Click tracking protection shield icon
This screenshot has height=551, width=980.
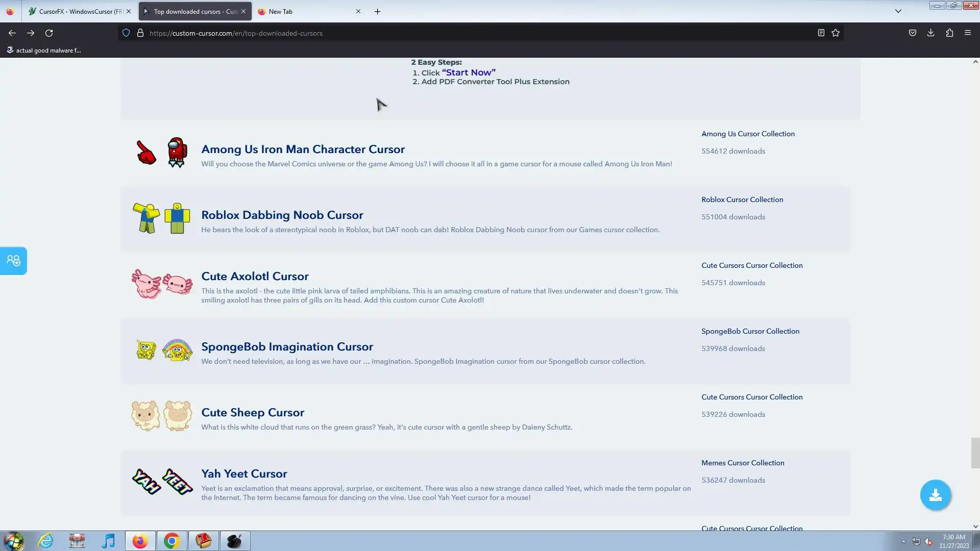[x=126, y=33]
